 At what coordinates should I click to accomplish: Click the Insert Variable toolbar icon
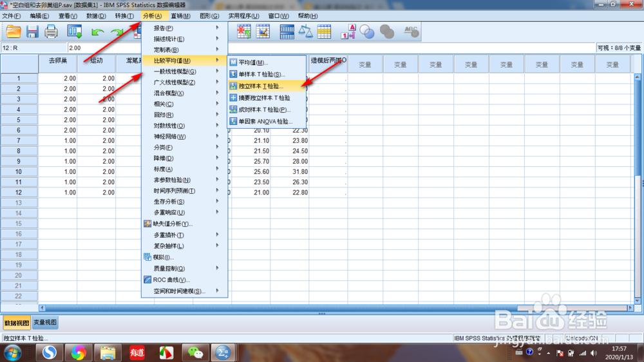[x=263, y=32]
